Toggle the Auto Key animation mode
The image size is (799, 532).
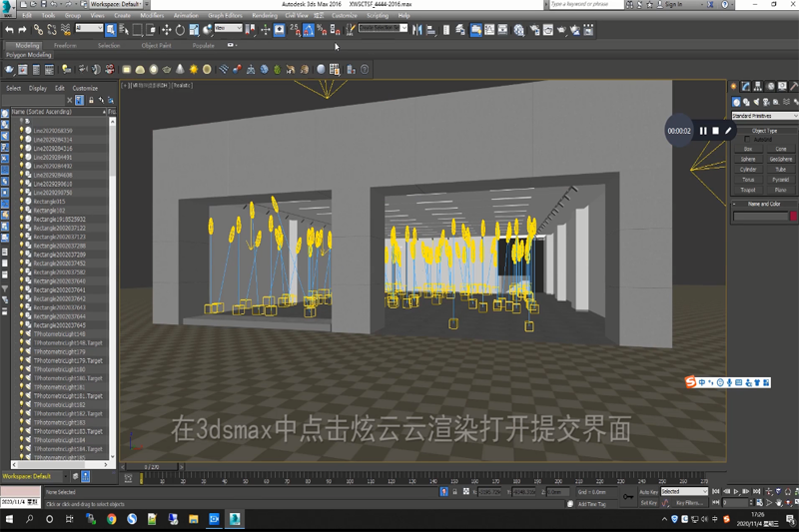(648, 492)
